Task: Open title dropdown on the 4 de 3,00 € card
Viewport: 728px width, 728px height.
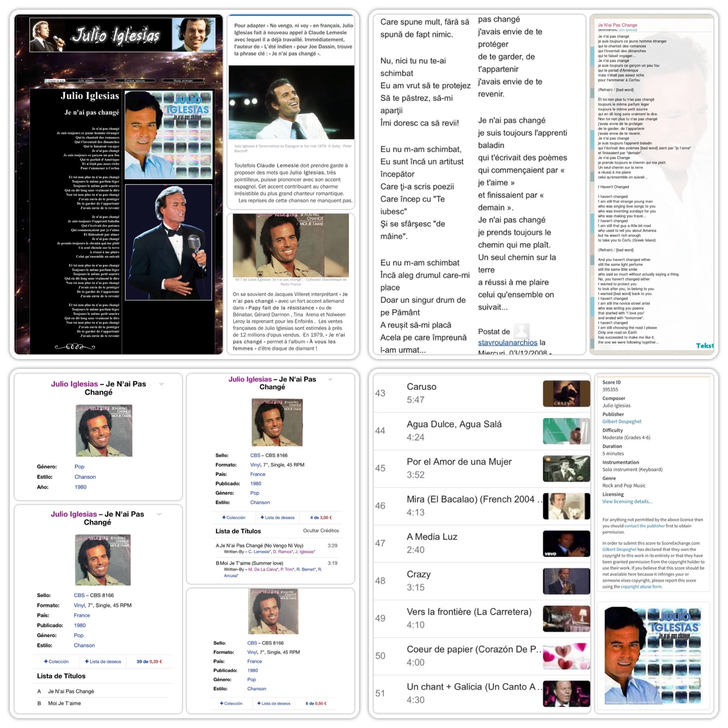Action: pyautogui.click(x=331, y=380)
